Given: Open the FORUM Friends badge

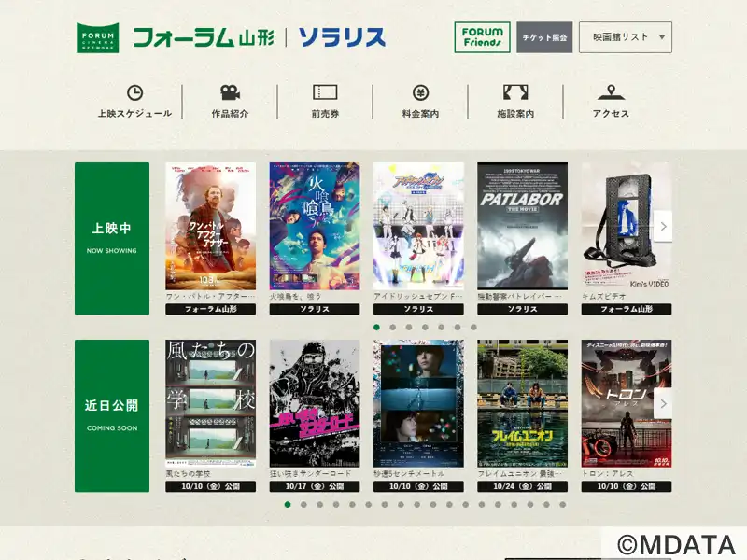Looking at the screenshot, I should (x=482, y=37).
